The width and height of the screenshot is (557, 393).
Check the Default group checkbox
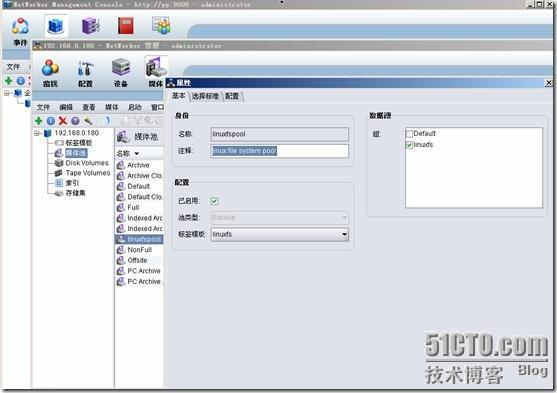click(409, 134)
